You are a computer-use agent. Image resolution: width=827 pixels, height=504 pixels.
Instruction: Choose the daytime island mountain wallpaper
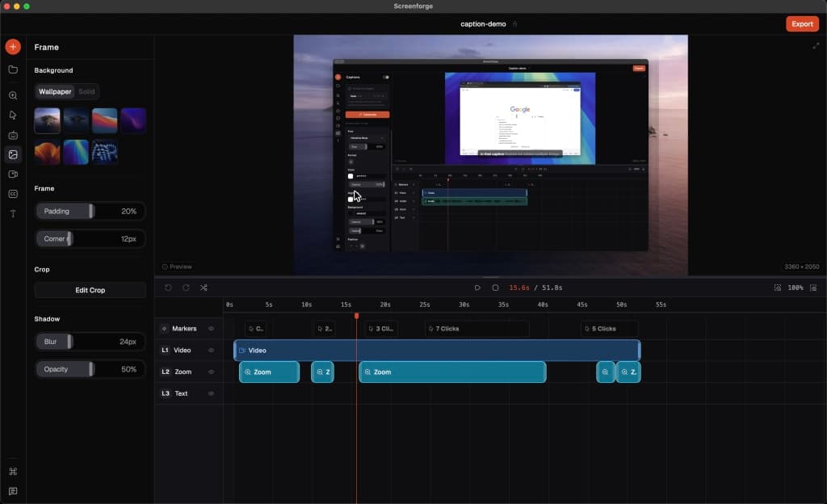point(48,120)
